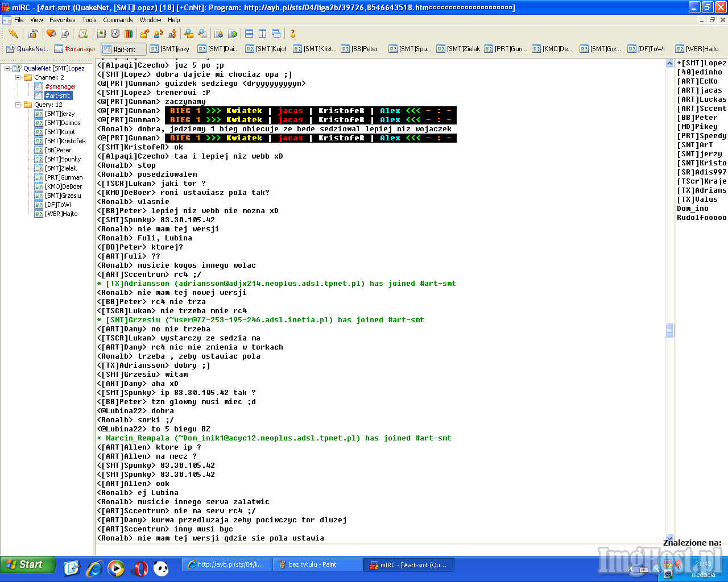The width and height of the screenshot is (728, 582).
Task: Launch Windows Media Player from quick launch
Action: pos(116,568)
